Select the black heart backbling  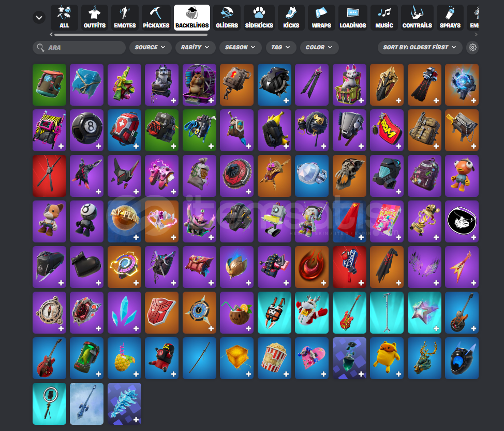[x=87, y=267]
